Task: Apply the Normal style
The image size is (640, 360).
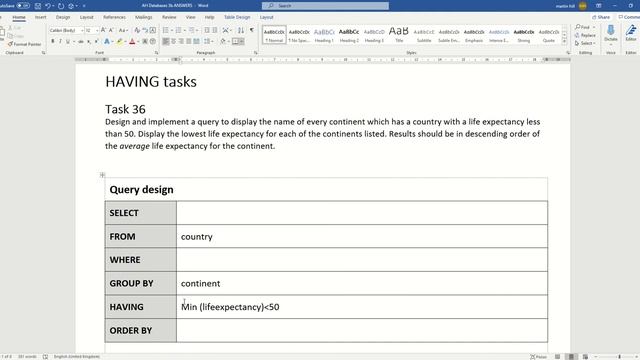Action: [274, 35]
